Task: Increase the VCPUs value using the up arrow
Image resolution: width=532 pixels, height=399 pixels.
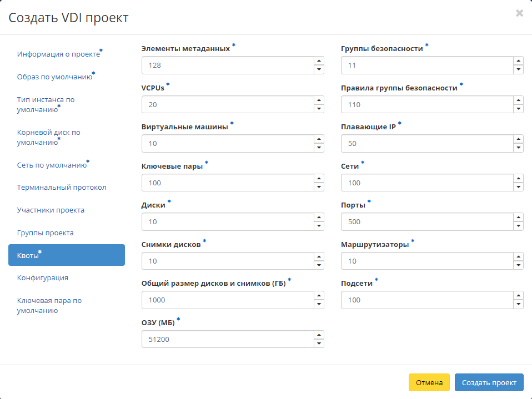Action: click(x=319, y=101)
